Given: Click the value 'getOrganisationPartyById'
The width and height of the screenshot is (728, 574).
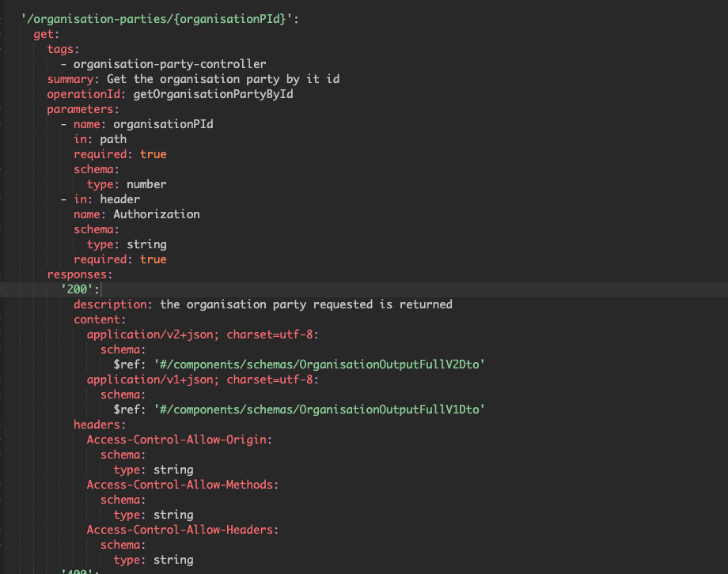Looking at the screenshot, I should (213, 94).
